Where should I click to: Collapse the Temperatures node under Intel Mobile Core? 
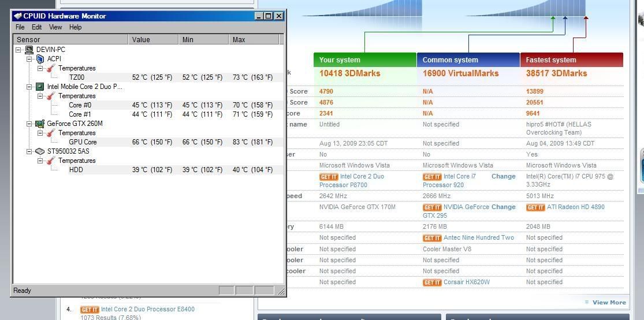point(40,96)
